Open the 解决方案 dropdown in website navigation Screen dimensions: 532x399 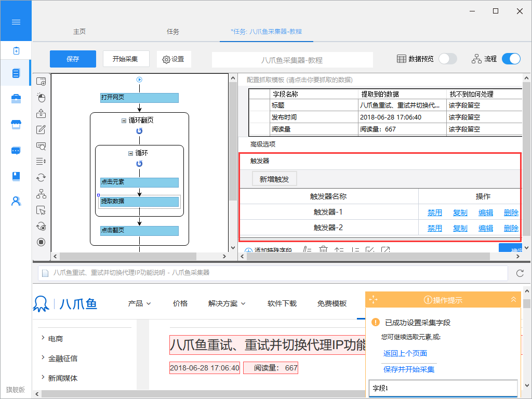(227, 303)
